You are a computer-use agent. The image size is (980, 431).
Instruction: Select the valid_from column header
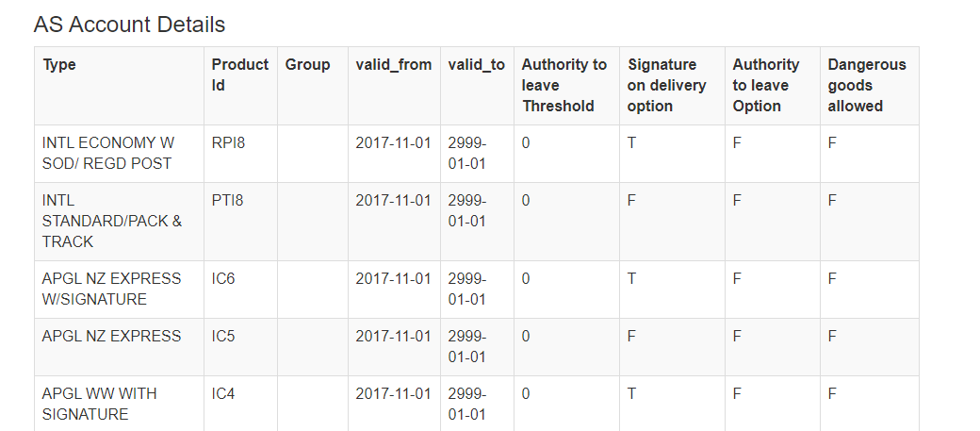click(393, 65)
